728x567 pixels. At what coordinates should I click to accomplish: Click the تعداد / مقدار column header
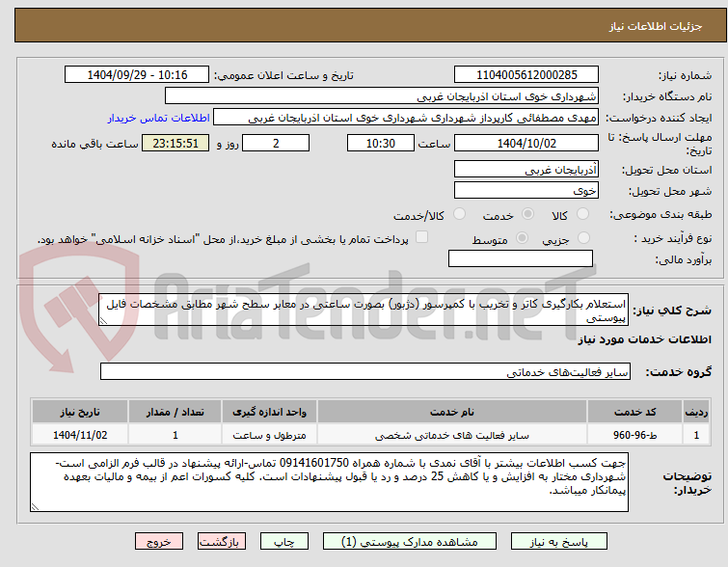[175, 412]
